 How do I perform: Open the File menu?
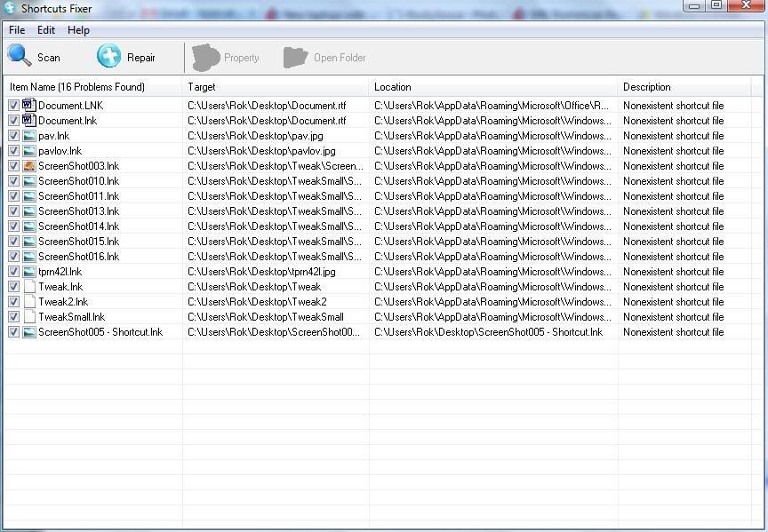click(17, 30)
